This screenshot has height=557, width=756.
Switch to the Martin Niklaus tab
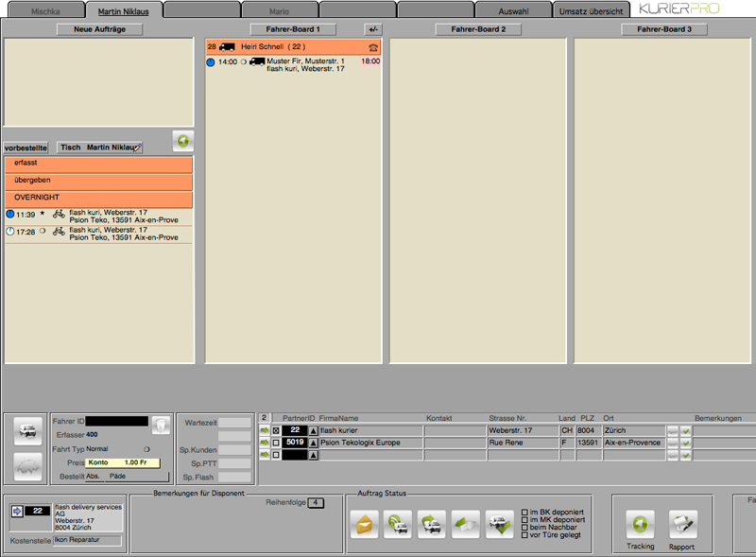(124, 10)
